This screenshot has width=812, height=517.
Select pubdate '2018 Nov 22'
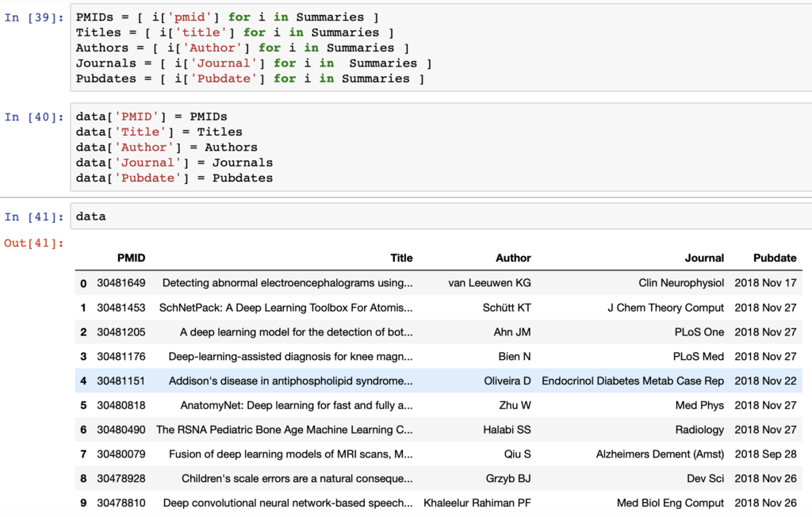point(765,381)
